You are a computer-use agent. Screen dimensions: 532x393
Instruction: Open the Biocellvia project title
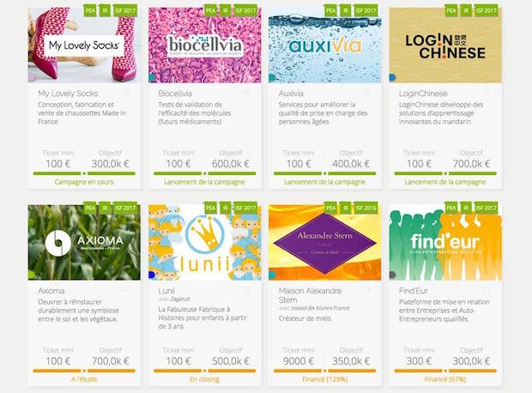click(175, 94)
